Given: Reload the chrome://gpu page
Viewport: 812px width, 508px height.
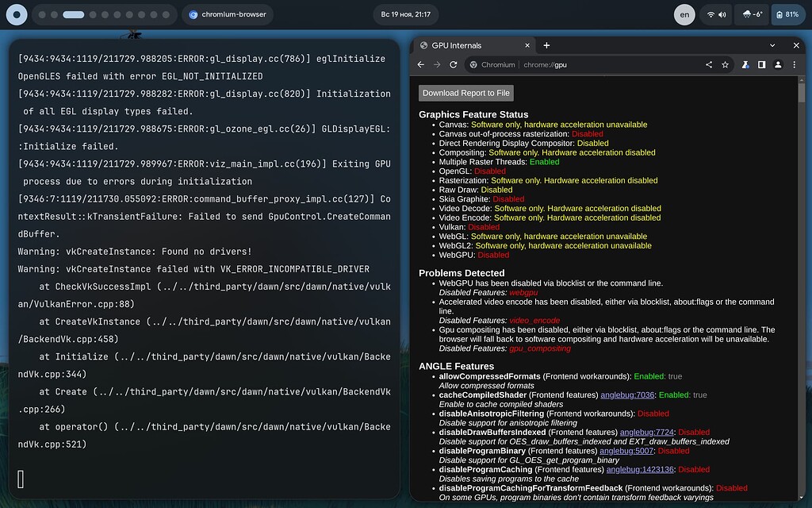Looking at the screenshot, I should pyautogui.click(x=452, y=64).
